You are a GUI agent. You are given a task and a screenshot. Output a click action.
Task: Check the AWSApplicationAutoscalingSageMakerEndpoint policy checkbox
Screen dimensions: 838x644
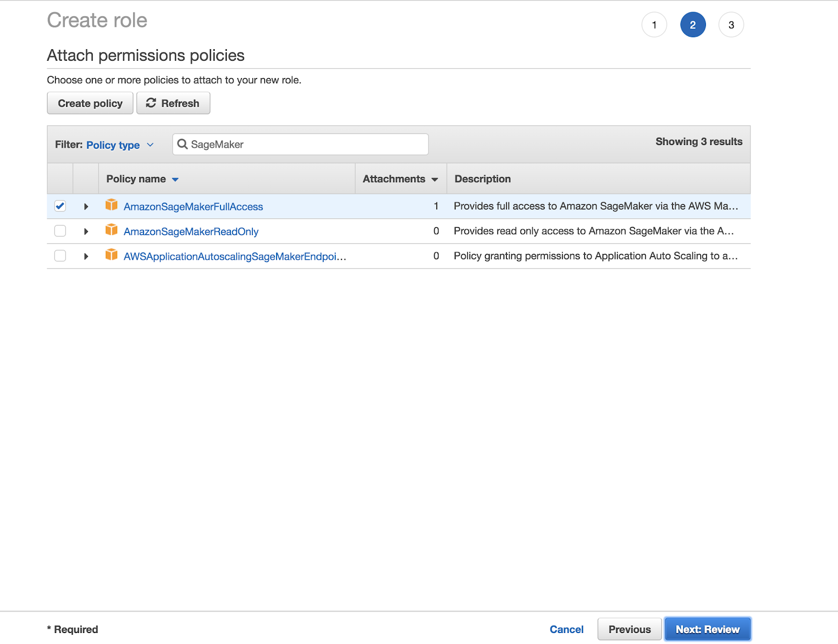60,256
